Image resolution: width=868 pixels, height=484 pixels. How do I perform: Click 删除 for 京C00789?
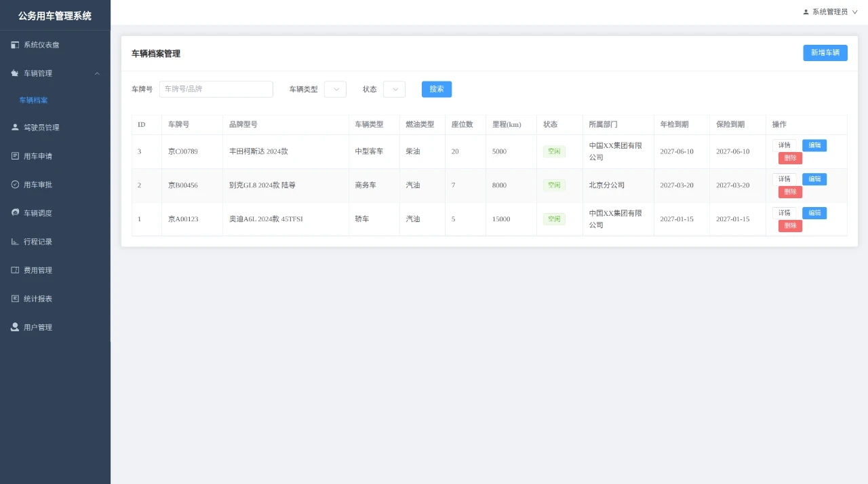pos(790,158)
